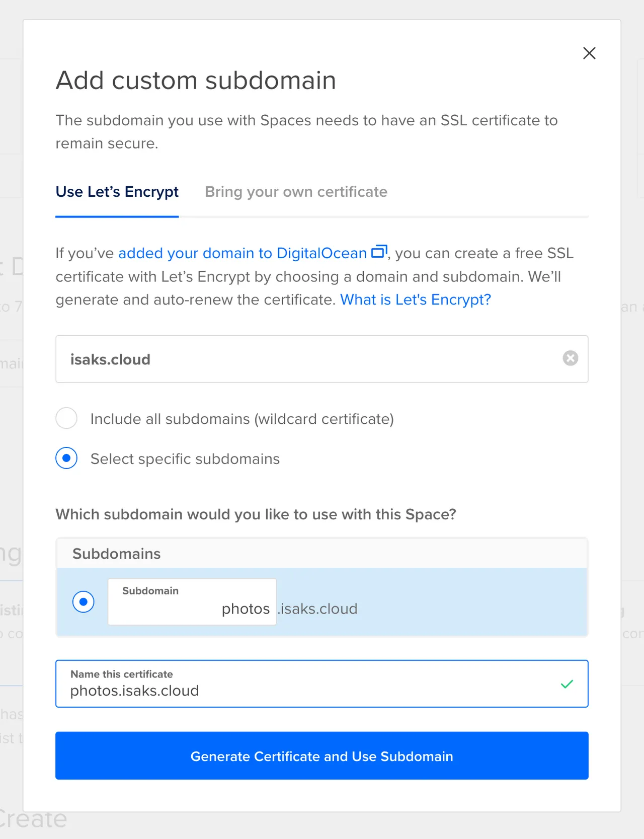Open the added your domain to DigitalOcean link
644x839 pixels.
pyautogui.click(x=243, y=253)
